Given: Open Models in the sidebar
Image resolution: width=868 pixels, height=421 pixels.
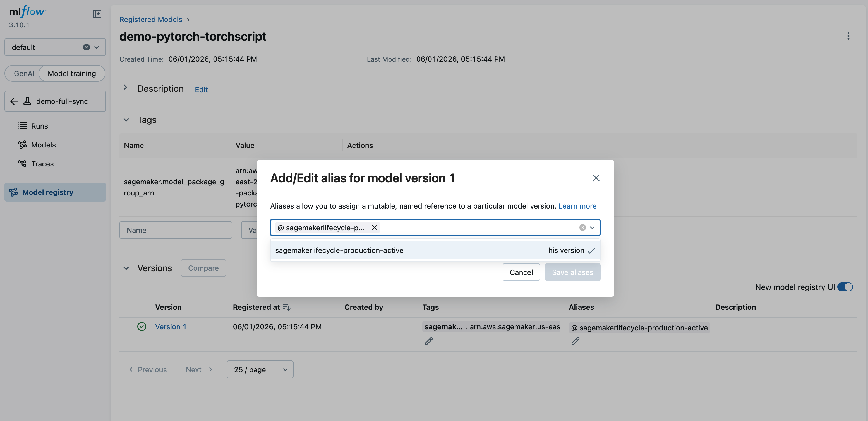Looking at the screenshot, I should [x=44, y=145].
